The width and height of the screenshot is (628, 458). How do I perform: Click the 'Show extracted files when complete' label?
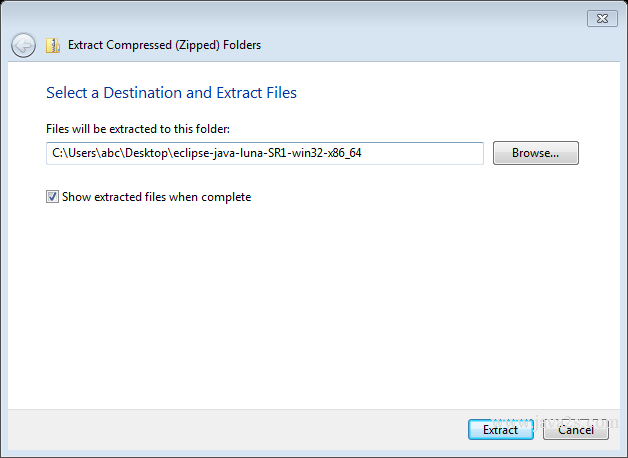pyautogui.click(x=157, y=197)
